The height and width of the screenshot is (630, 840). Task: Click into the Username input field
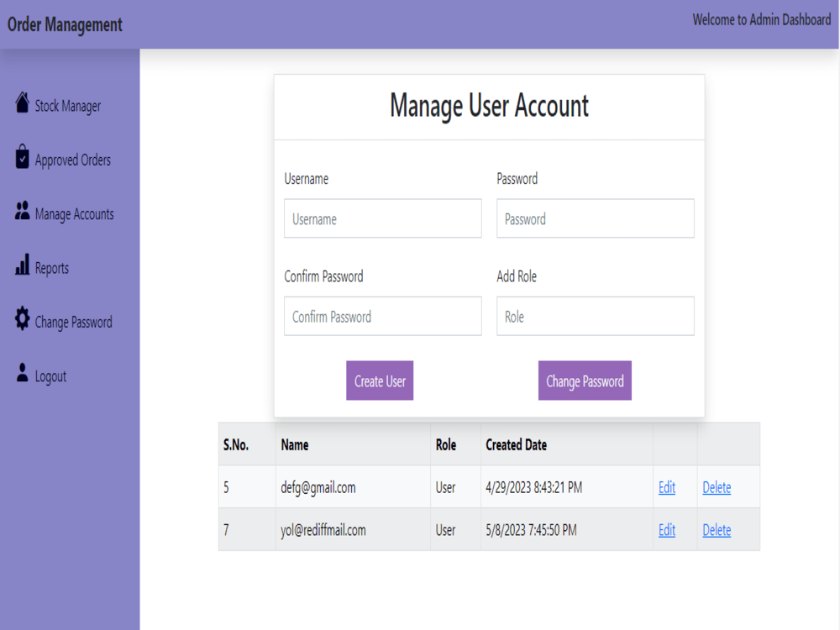click(x=382, y=218)
